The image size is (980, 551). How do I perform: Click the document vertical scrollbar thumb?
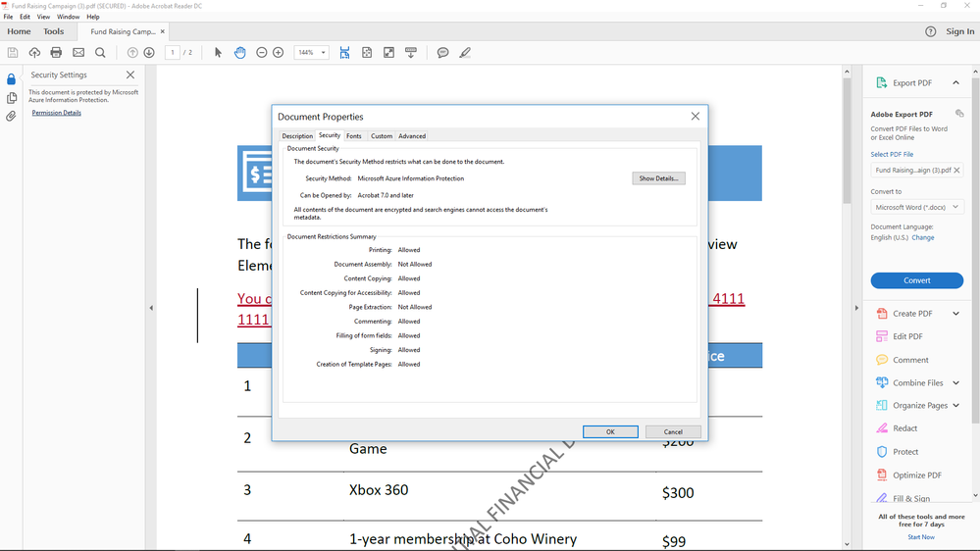click(847, 140)
